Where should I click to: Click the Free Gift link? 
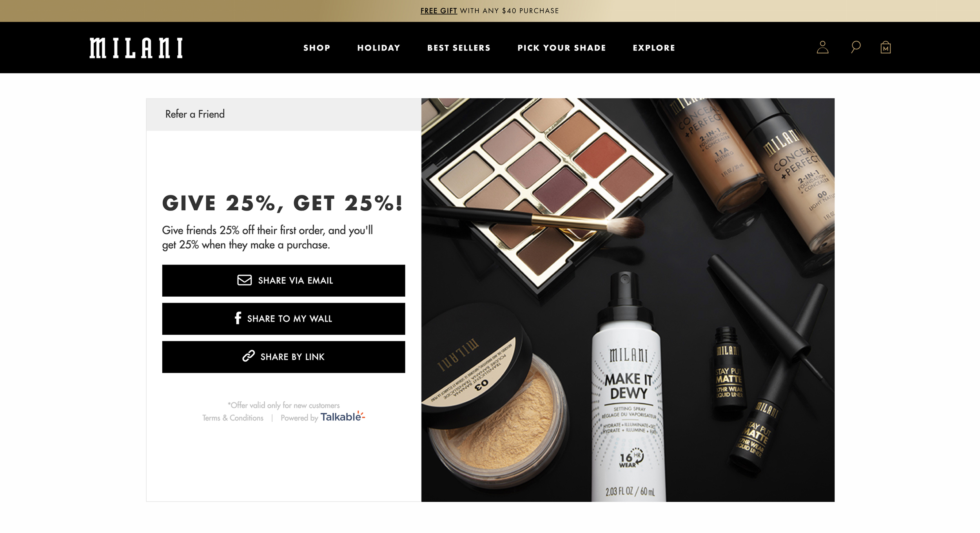[x=439, y=11]
